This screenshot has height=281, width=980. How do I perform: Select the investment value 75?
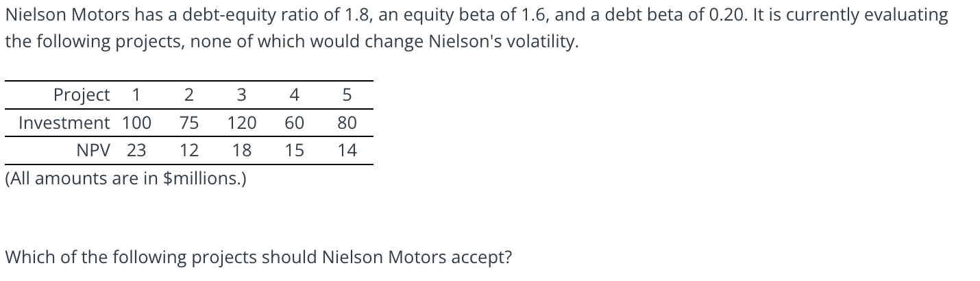point(189,123)
